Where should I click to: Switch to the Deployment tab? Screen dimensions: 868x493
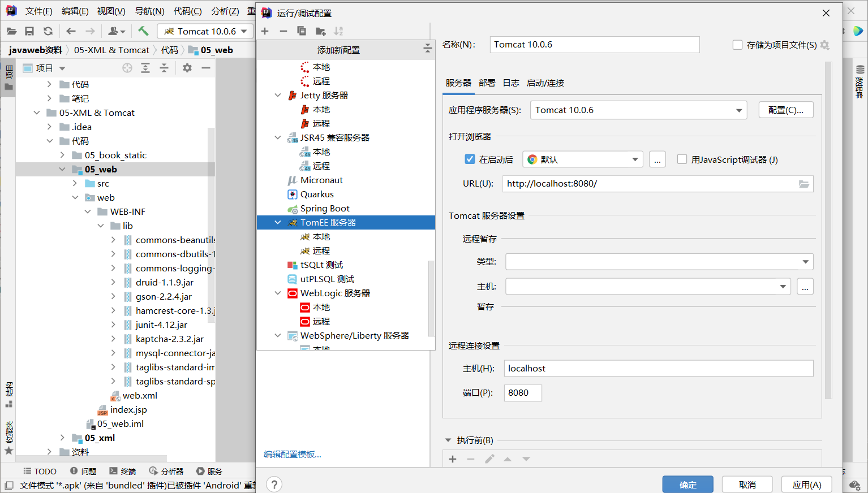point(487,83)
